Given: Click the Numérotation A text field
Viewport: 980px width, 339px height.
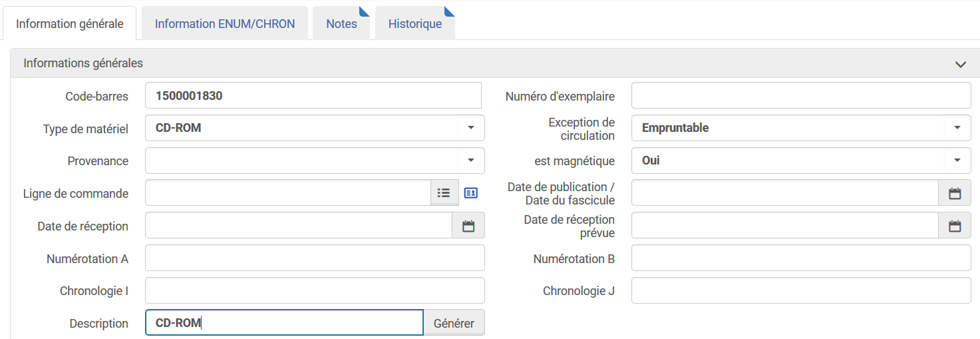Looking at the screenshot, I should tap(314, 258).
